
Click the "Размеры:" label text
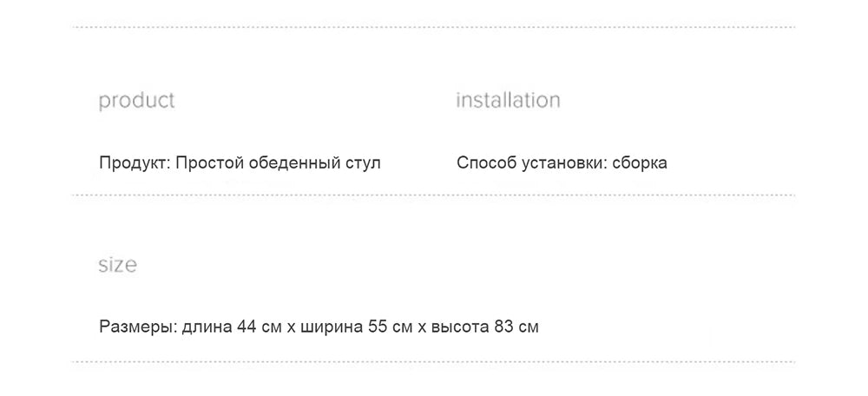pyautogui.click(x=138, y=327)
